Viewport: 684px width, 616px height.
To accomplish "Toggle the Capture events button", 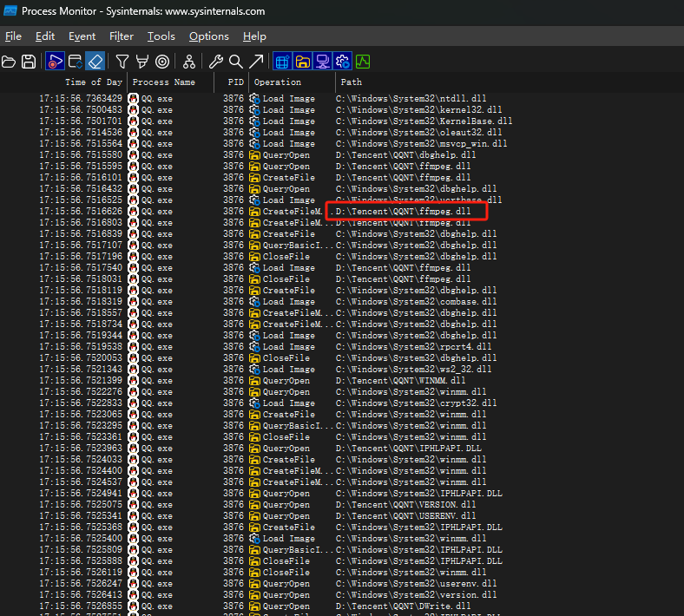I will click(55, 62).
